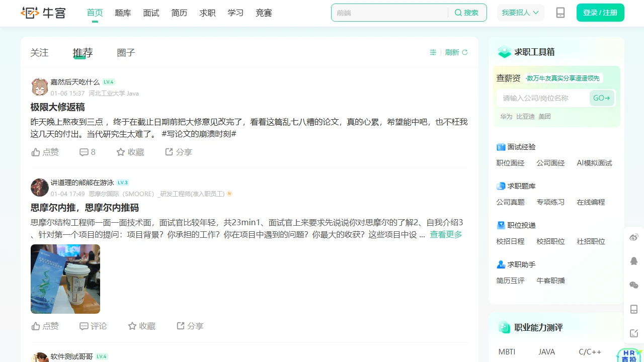The image size is (644, 362).
Task: Open the 题库 menu in the top navigation
Action: click(x=123, y=13)
